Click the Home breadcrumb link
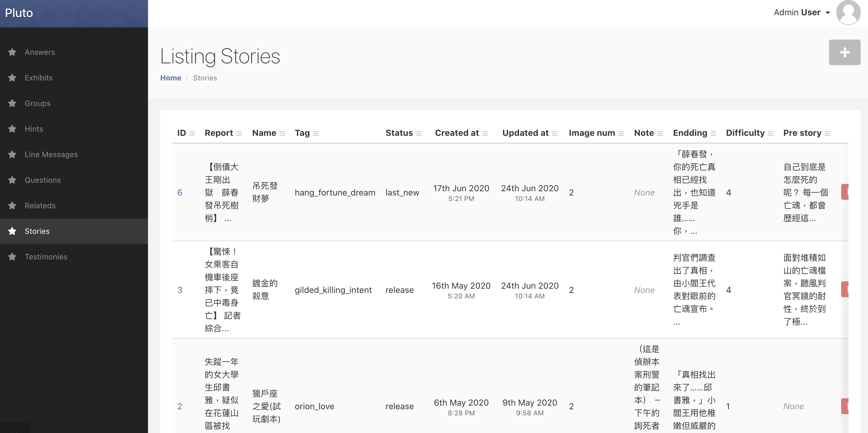Image resolution: width=868 pixels, height=433 pixels. [171, 78]
